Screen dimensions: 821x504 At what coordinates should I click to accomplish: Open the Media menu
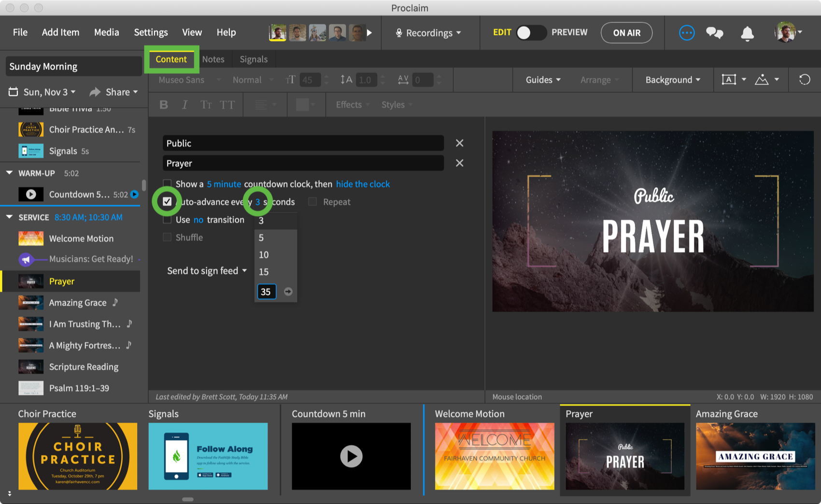click(106, 32)
